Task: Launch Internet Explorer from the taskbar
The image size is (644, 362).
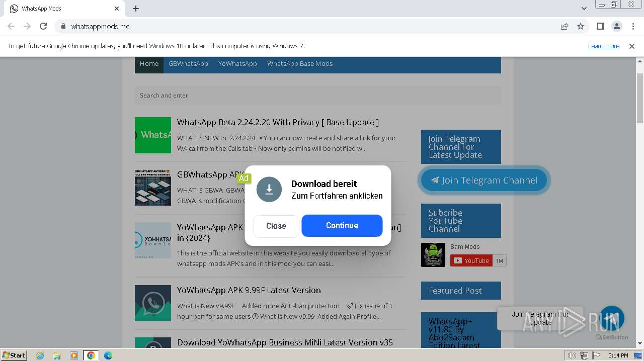Action: [40, 355]
